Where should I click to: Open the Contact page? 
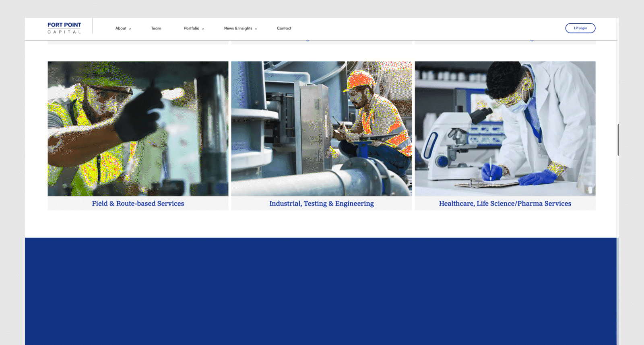tap(284, 28)
